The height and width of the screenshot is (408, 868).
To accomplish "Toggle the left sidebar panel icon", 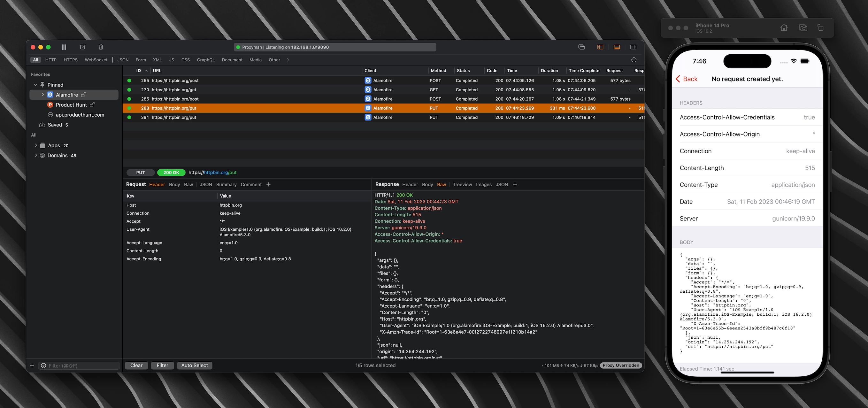I will 600,47.
